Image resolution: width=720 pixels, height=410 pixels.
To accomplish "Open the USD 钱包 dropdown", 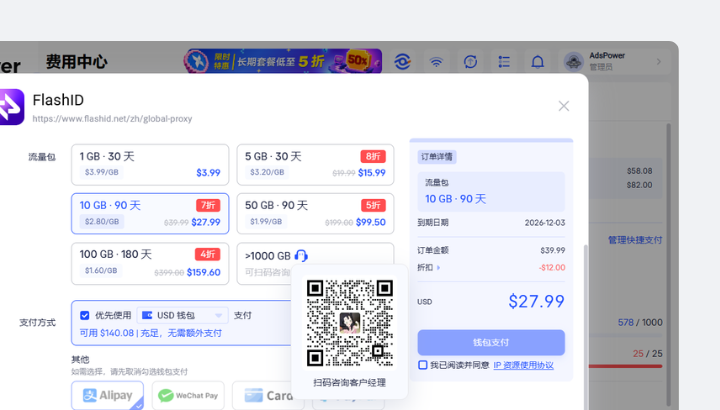I will [x=182, y=315].
